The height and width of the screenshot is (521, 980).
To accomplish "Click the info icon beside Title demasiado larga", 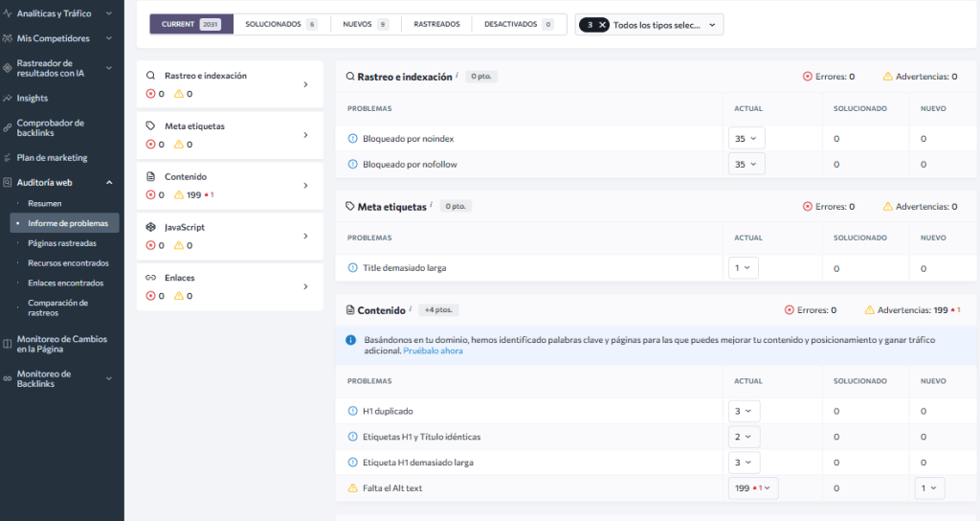I will [352, 268].
